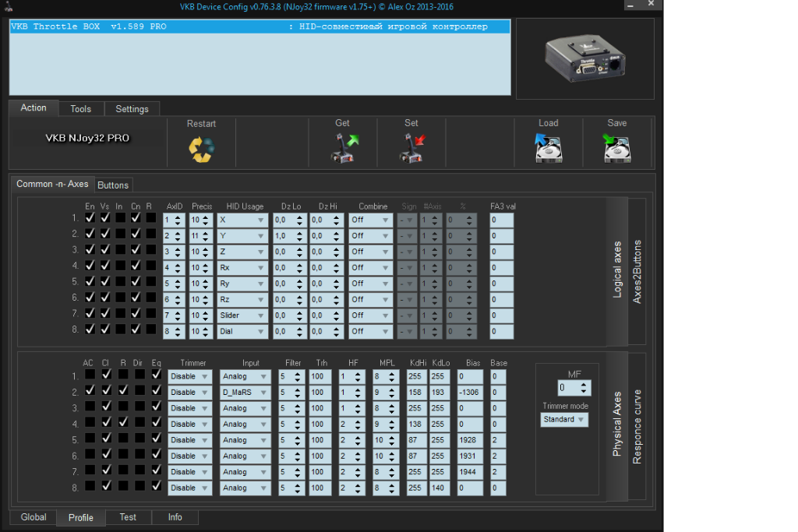Viewport: 798px width, 532px height.
Task: Toggle In checkbox for logical axis 3
Action: 120,249
